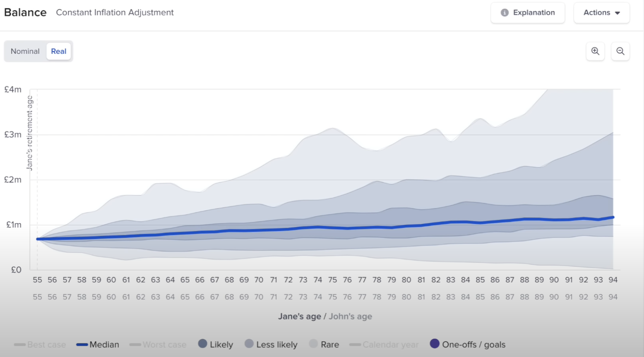Click Jane's age 90 on the upper axis row
644x357 pixels.
point(554,280)
